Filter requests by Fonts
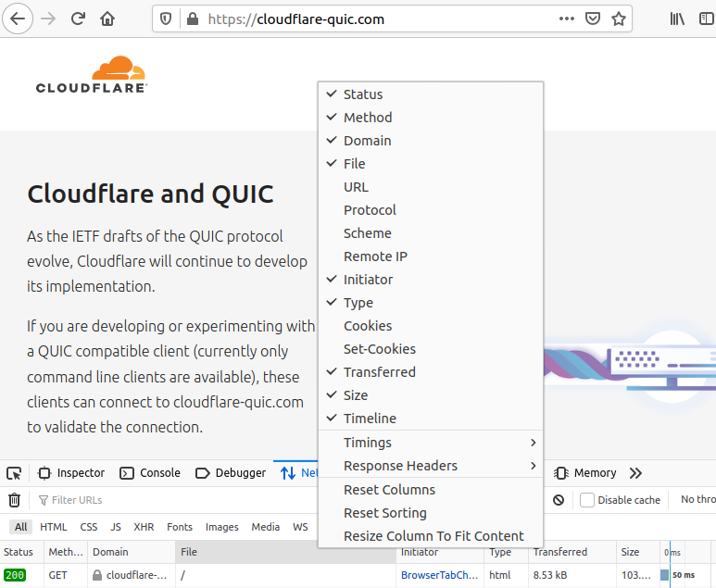The height and width of the screenshot is (588, 716). [x=180, y=527]
